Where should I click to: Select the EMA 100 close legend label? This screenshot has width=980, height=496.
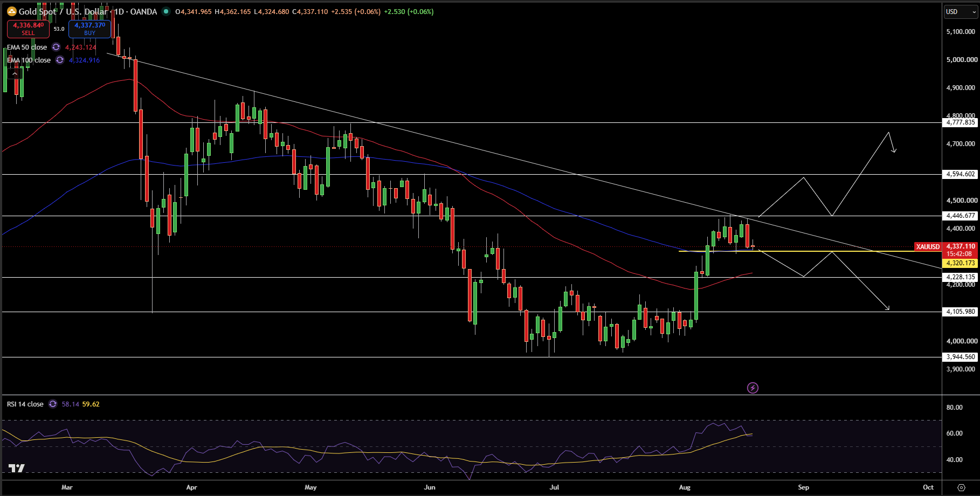click(29, 60)
